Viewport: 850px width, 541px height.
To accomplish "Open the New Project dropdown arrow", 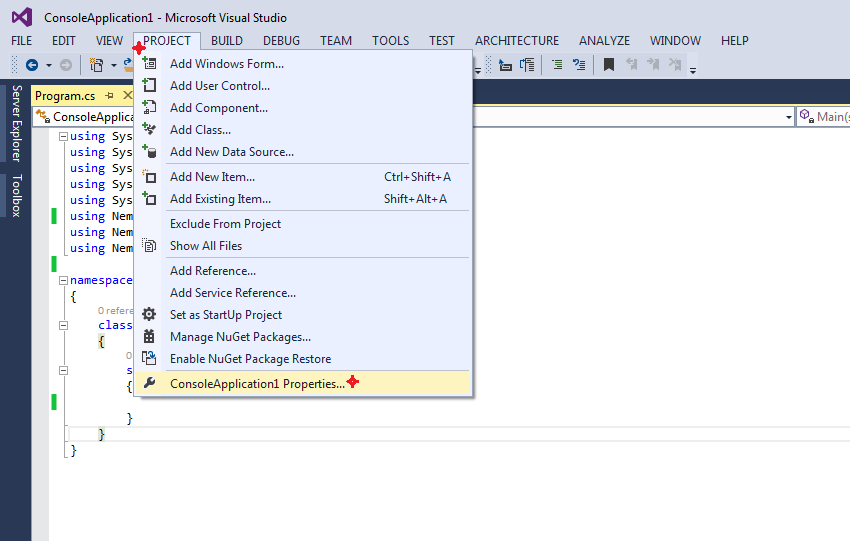I will 114,66.
